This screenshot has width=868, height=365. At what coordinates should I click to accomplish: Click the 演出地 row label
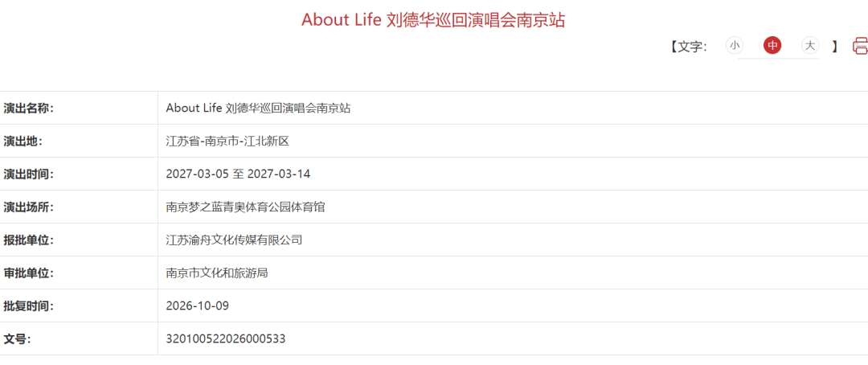tap(23, 141)
